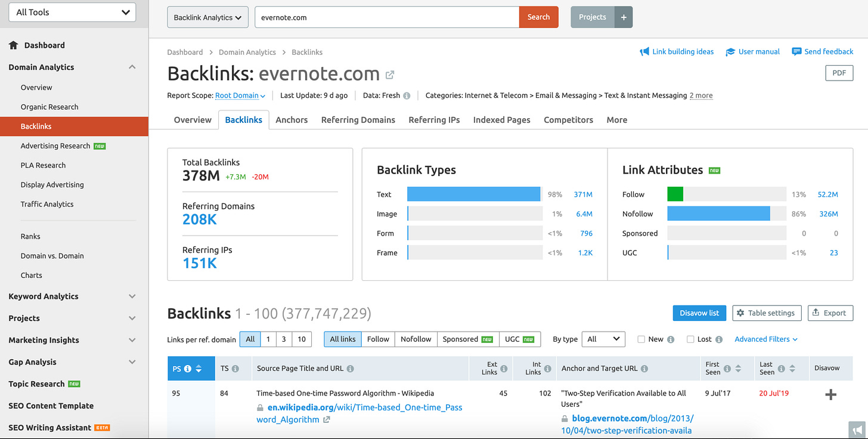Viewport: 868px width, 439px height.
Task: Click the disavow plus icon in Wikipedia row
Action: [x=830, y=394]
